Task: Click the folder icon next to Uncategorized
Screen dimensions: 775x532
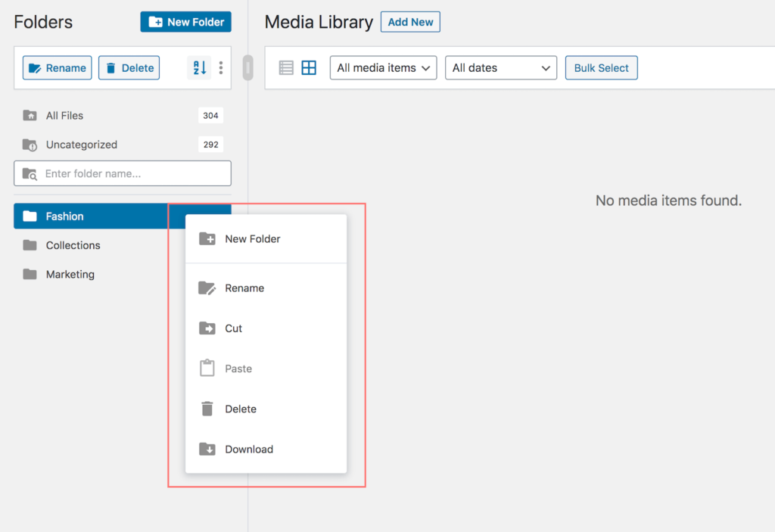Action: pyautogui.click(x=29, y=145)
